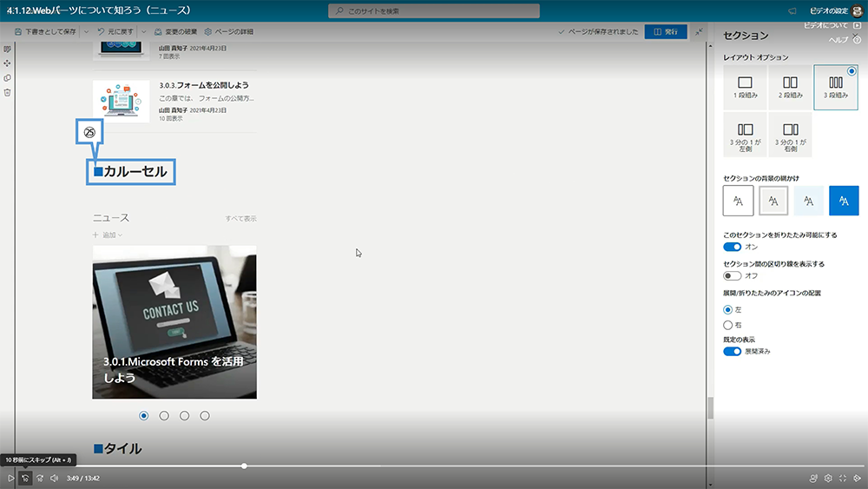Click the duplicate section icon in left rail
868x489 pixels.
[x=7, y=78]
